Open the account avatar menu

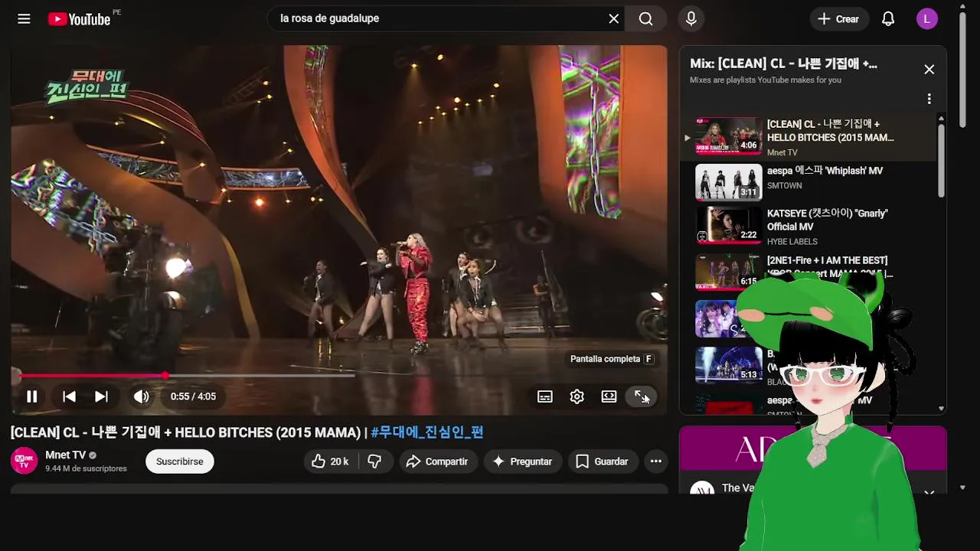point(927,19)
